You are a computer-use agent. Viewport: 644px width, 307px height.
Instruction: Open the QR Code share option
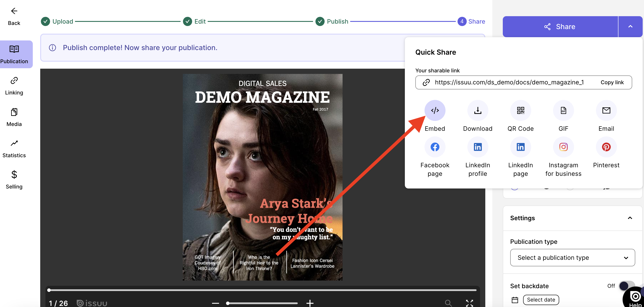[x=520, y=110]
